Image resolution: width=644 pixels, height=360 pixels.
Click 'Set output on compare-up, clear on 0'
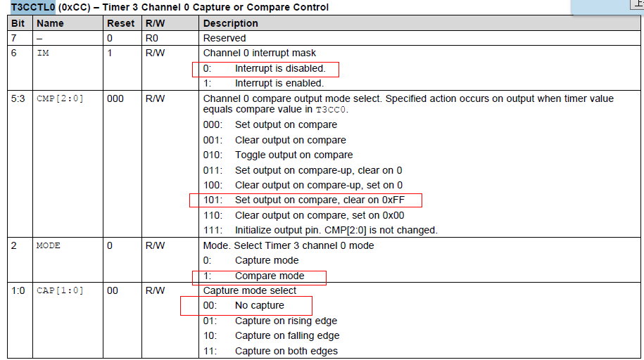click(302, 170)
